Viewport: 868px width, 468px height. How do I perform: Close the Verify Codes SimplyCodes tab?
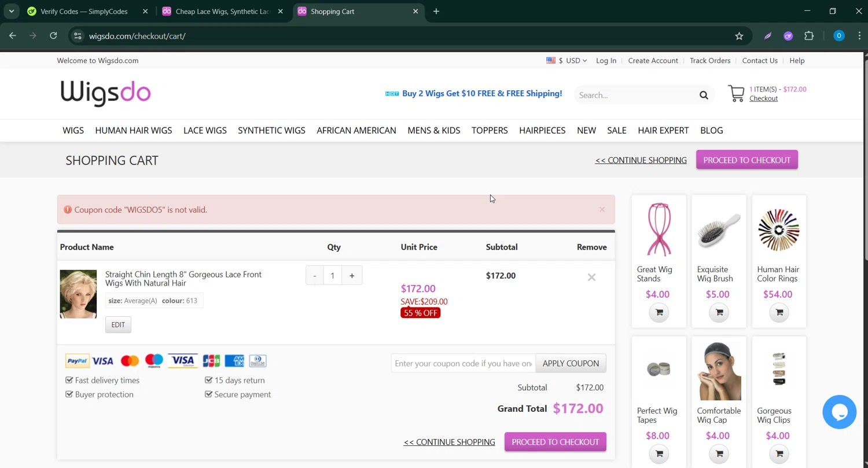pyautogui.click(x=145, y=11)
